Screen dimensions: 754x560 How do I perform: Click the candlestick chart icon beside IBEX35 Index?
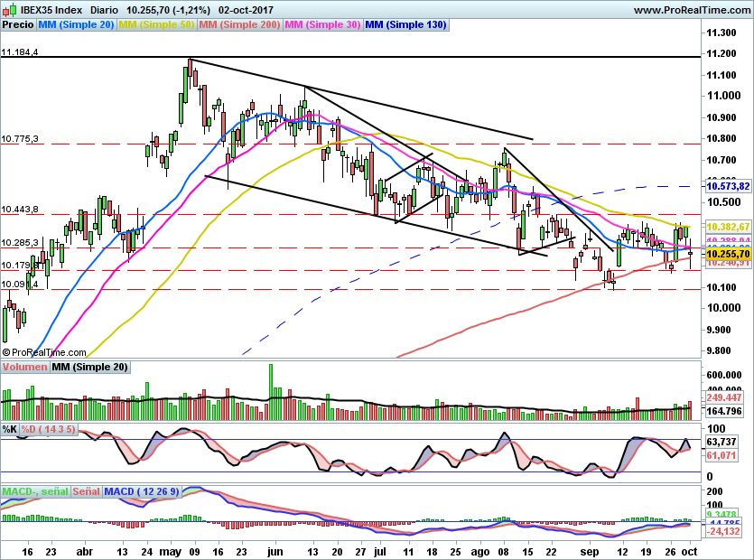click(x=10, y=9)
